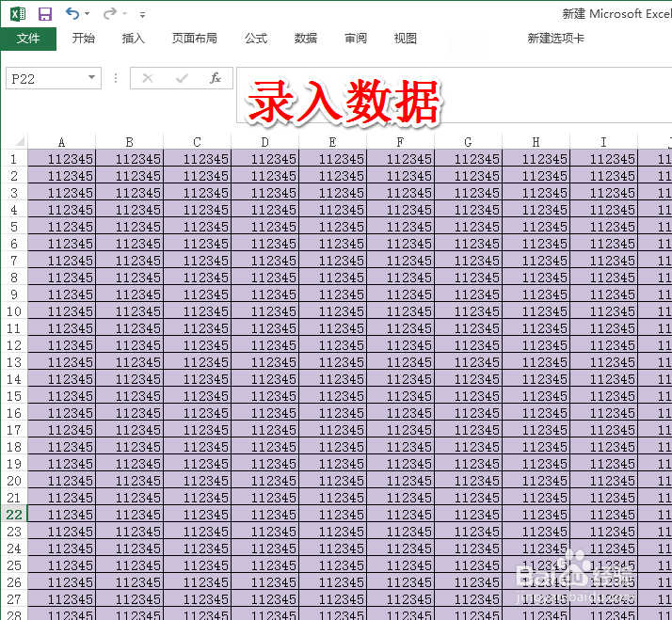The height and width of the screenshot is (620, 672).
Task: Click cell B18 containing 112345
Action: click(130, 447)
